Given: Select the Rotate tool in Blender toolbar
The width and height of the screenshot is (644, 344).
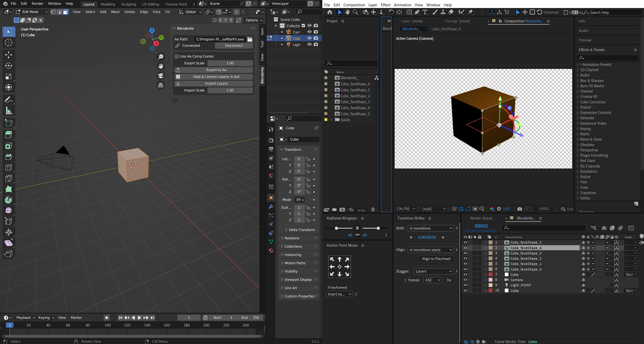Looking at the screenshot, I should click(x=9, y=66).
